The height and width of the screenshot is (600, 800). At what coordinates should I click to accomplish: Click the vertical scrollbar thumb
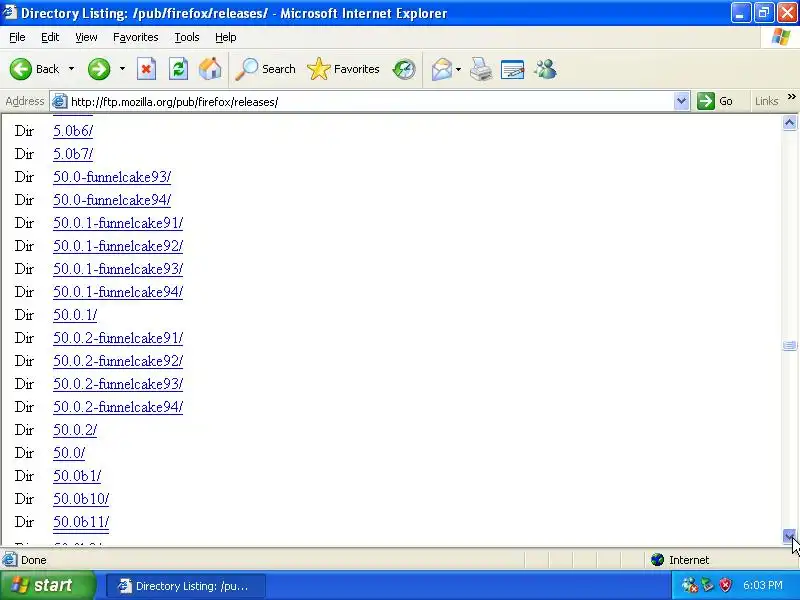789,345
